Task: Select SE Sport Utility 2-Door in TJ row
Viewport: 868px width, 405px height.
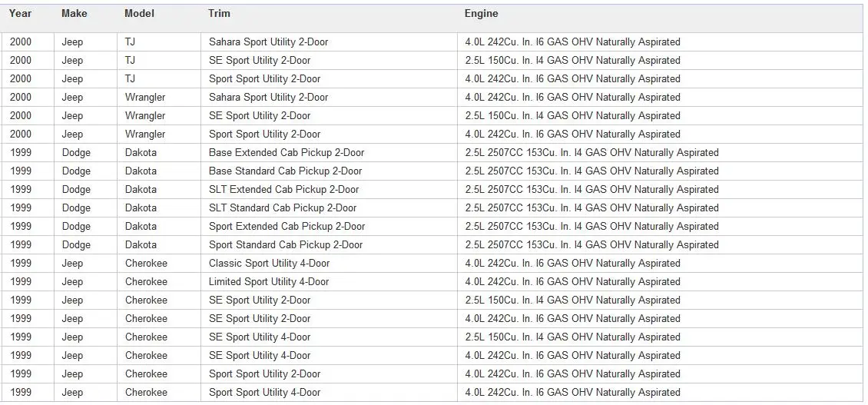Action: pyautogui.click(x=260, y=61)
